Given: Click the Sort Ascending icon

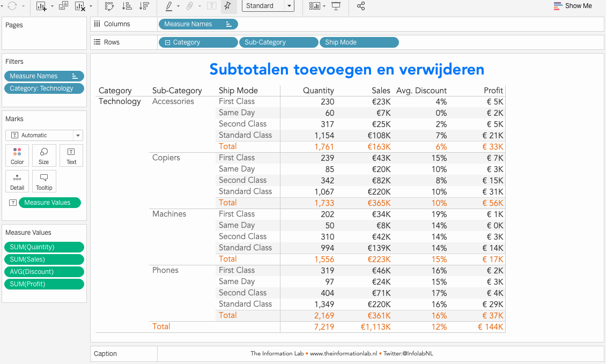Looking at the screenshot, I should (x=127, y=6).
